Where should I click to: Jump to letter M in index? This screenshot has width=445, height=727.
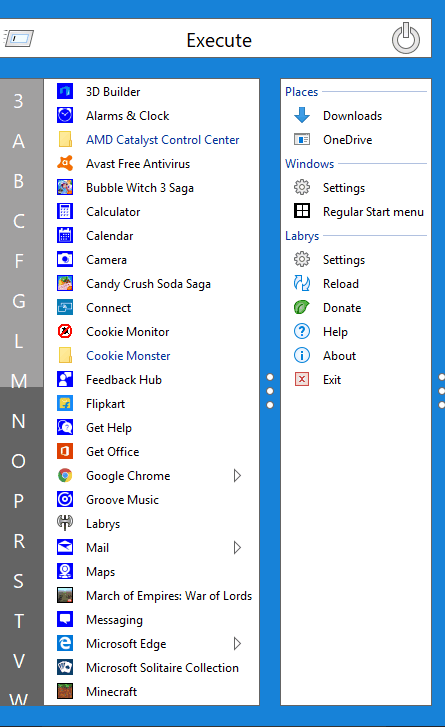click(19, 381)
